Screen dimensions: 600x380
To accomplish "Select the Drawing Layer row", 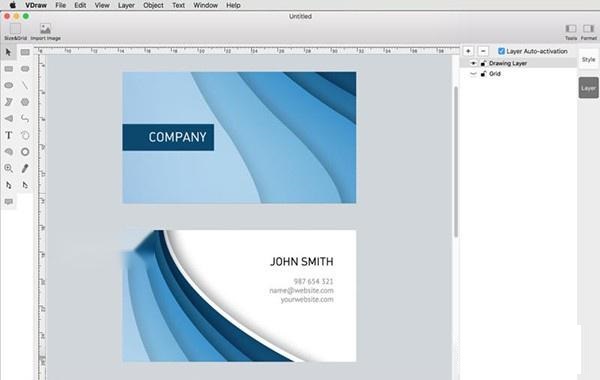I will [518, 63].
